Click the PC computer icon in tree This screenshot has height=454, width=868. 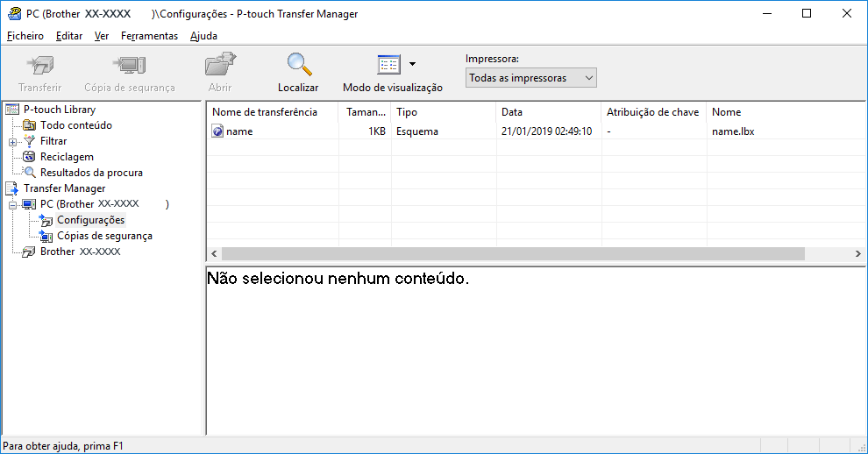pos(29,204)
